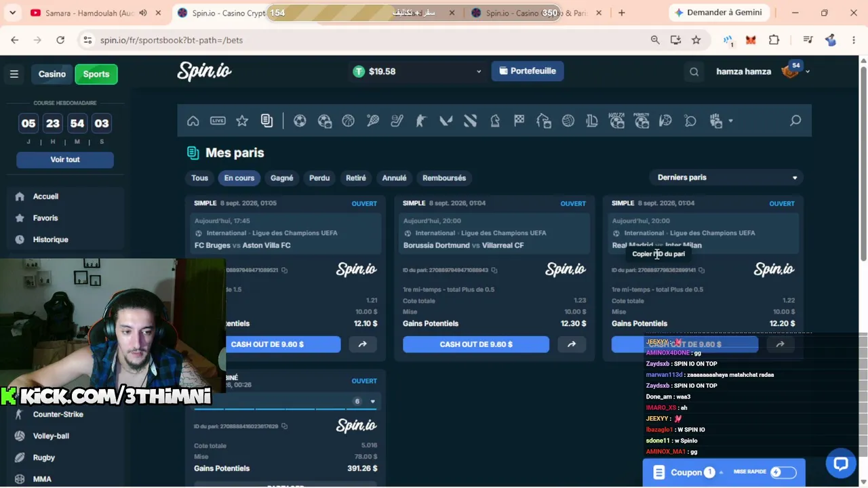Click the site search icon beside username
The image size is (868, 488).
(x=694, y=71)
